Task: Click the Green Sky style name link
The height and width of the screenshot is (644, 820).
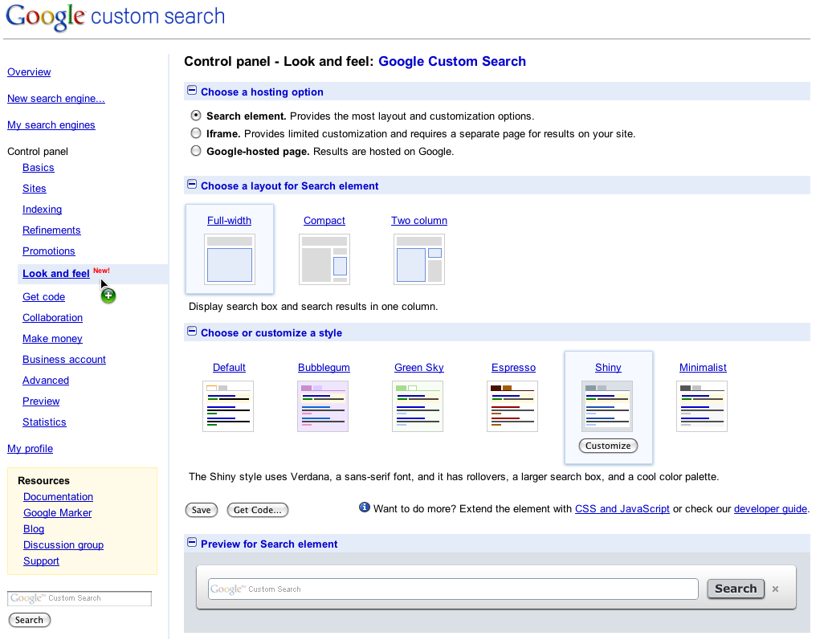Action: coord(419,368)
